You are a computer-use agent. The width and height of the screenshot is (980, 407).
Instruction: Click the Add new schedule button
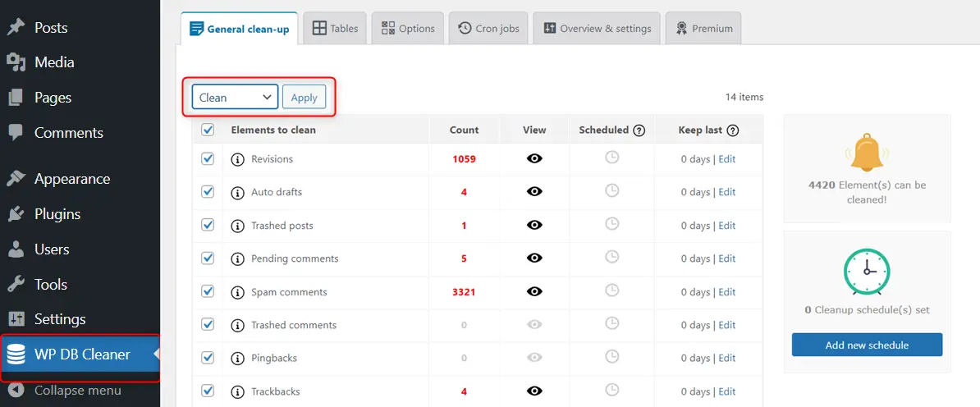pyautogui.click(x=867, y=345)
